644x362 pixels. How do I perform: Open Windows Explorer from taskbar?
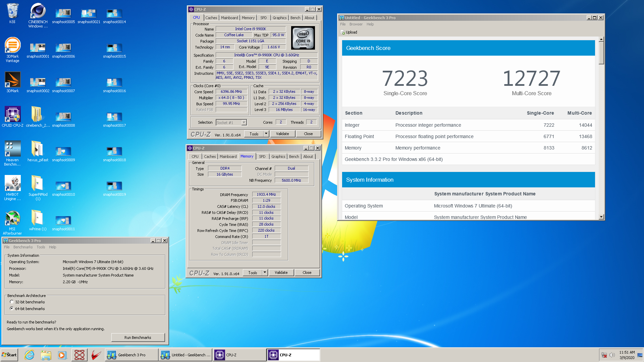46,355
